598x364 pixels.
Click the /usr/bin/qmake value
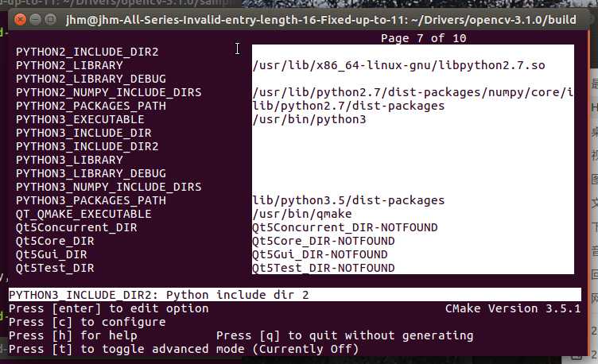[302, 214]
